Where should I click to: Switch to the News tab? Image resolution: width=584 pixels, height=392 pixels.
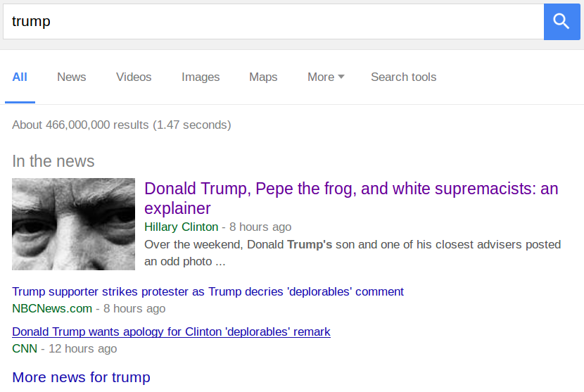pos(72,77)
